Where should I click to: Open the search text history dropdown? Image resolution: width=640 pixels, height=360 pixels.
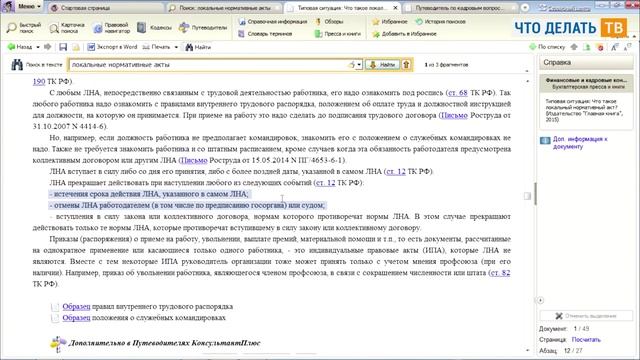tap(359, 64)
